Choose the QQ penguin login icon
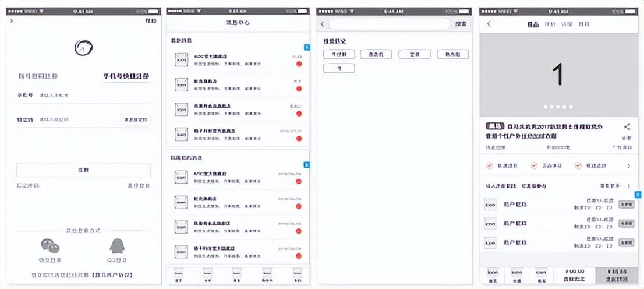The image size is (644, 289). (x=117, y=246)
